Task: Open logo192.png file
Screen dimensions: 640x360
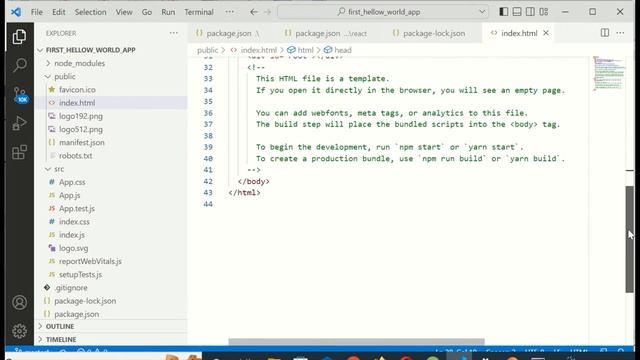Action: [80, 116]
